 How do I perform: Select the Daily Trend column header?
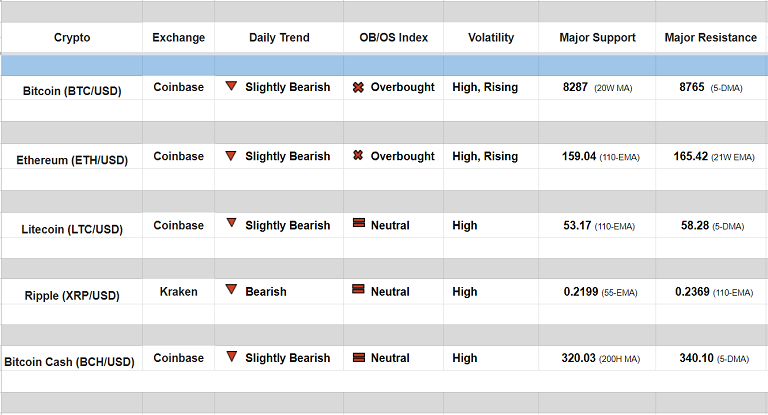tap(279, 38)
